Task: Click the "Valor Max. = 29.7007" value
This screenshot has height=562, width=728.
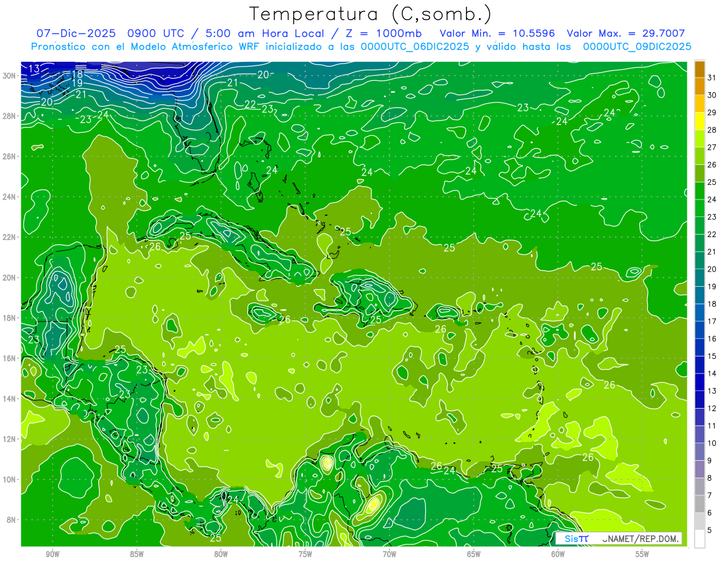Action: coord(626,34)
